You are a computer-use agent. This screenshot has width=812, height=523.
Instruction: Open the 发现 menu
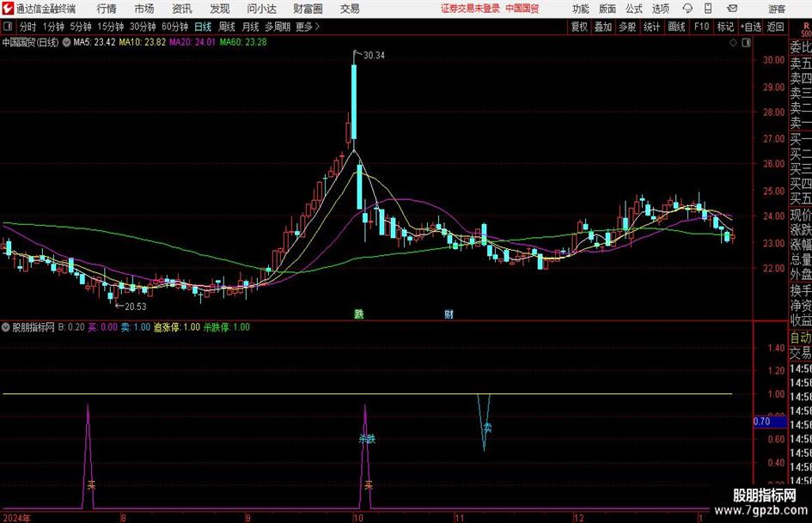[x=220, y=9]
